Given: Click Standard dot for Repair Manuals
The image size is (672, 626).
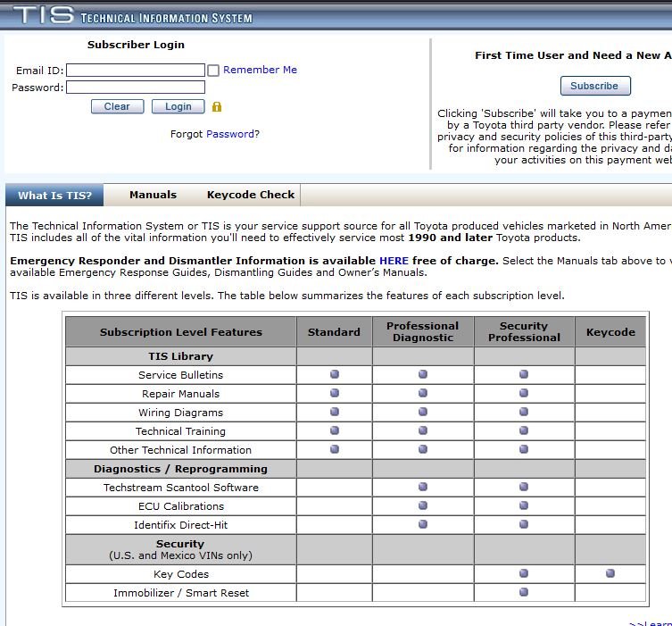Looking at the screenshot, I should (x=335, y=393).
